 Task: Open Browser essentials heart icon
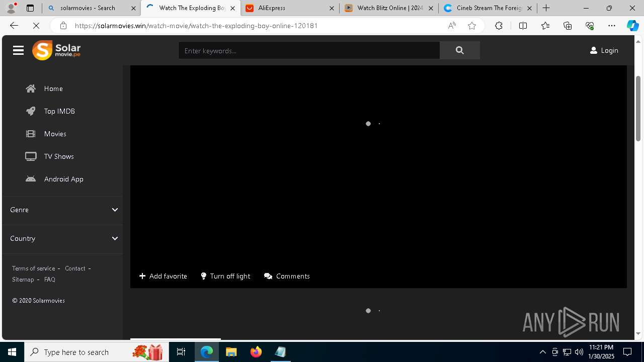(x=590, y=26)
